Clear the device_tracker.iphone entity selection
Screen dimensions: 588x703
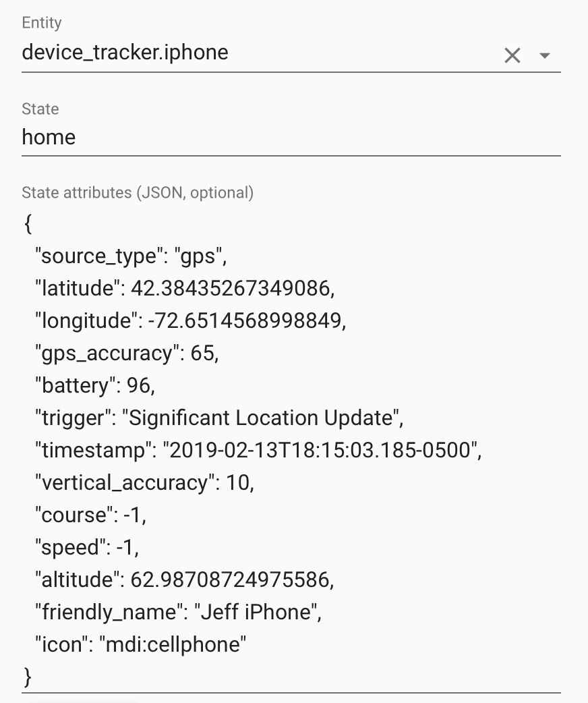point(512,56)
